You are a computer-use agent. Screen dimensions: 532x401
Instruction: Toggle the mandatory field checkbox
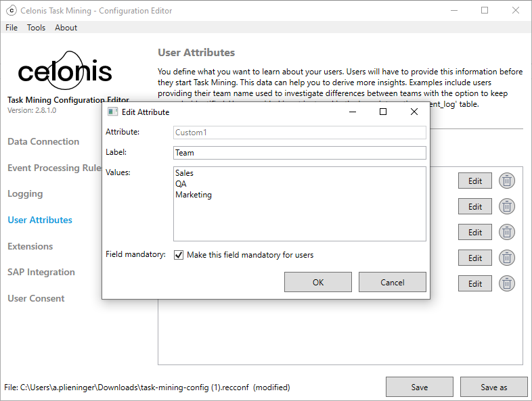(179, 255)
